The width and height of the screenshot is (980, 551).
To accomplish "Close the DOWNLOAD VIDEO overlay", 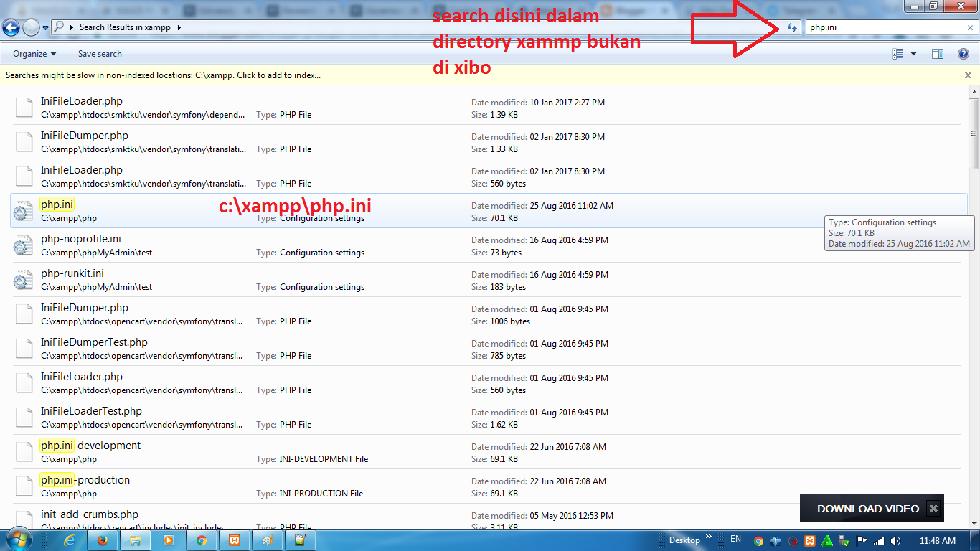I will coord(933,508).
